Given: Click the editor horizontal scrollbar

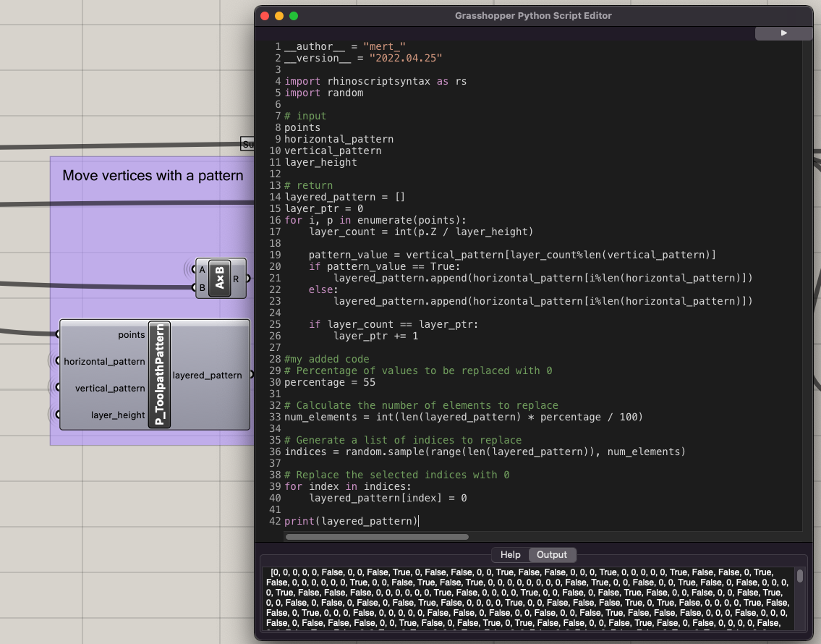Looking at the screenshot, I should point(376,537).
